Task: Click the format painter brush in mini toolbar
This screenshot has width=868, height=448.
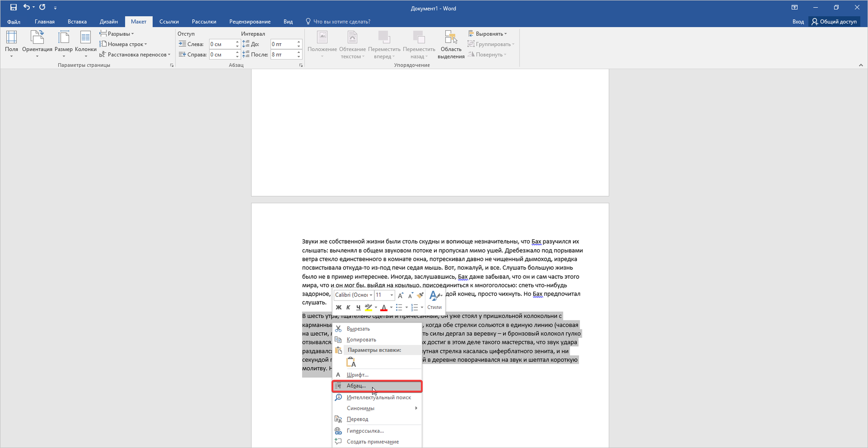Action: click(420, 295)
